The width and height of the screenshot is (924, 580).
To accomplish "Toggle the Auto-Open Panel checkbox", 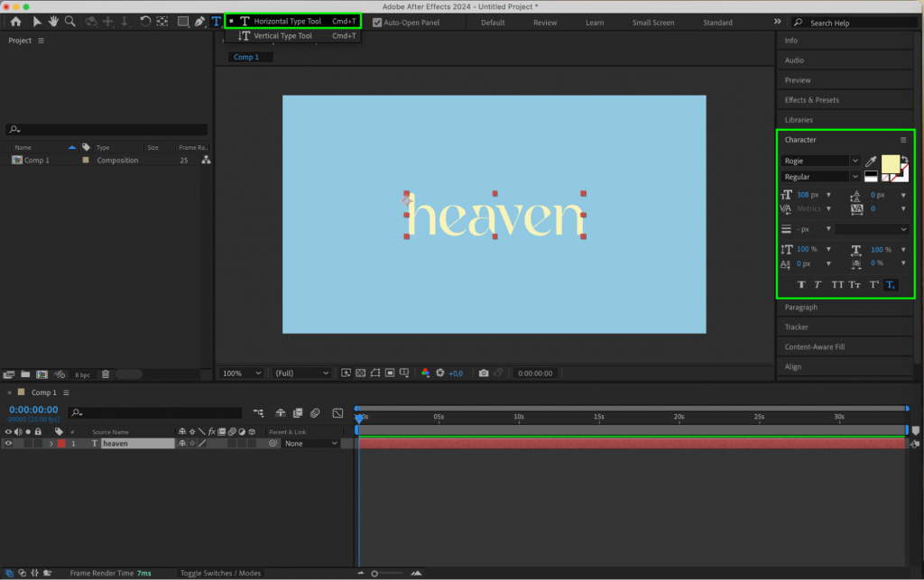I will pos(377,22).
